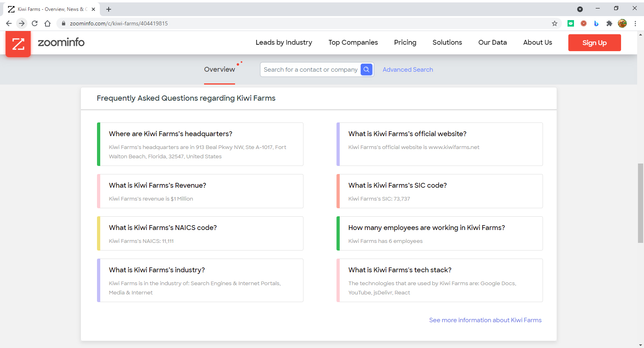This screenshot has height=348, width=644.
Task: Click the red Sign Up button
Action: [x=594, y=43]
